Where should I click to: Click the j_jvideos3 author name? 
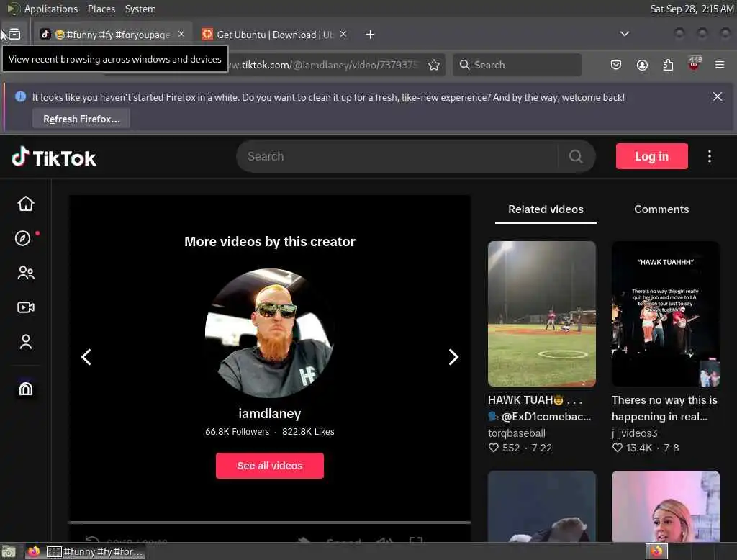pyautogui.click(x=635, y=433)
